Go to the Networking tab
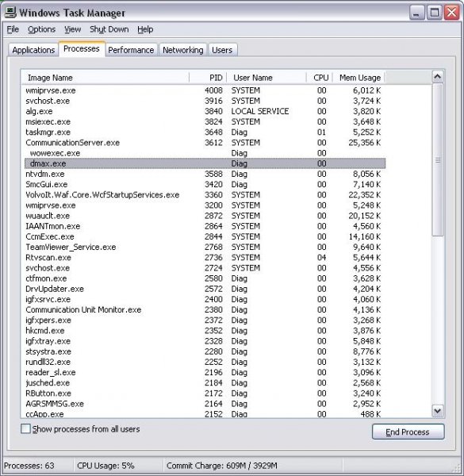This screenshot has height=476, width=464. [x=183, y=50]
